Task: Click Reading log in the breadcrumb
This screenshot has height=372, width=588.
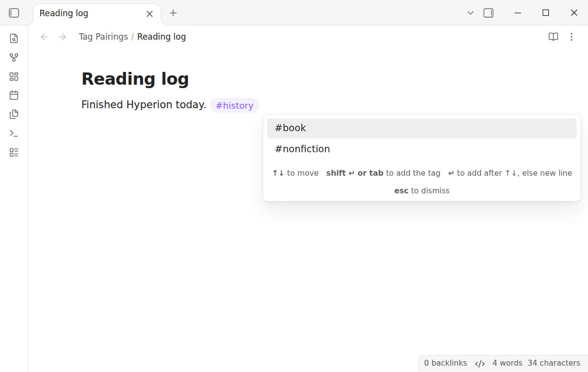Action: tap(162, 37)
